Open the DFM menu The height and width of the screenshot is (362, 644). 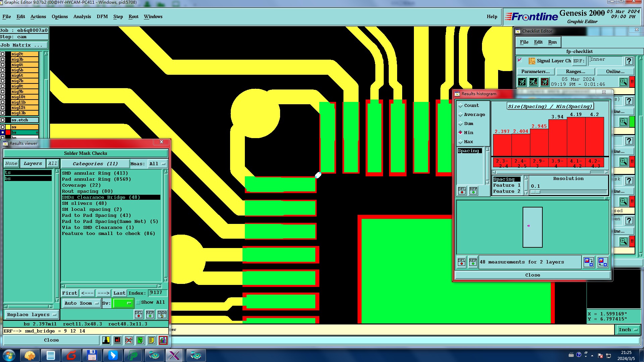point(102,17)
